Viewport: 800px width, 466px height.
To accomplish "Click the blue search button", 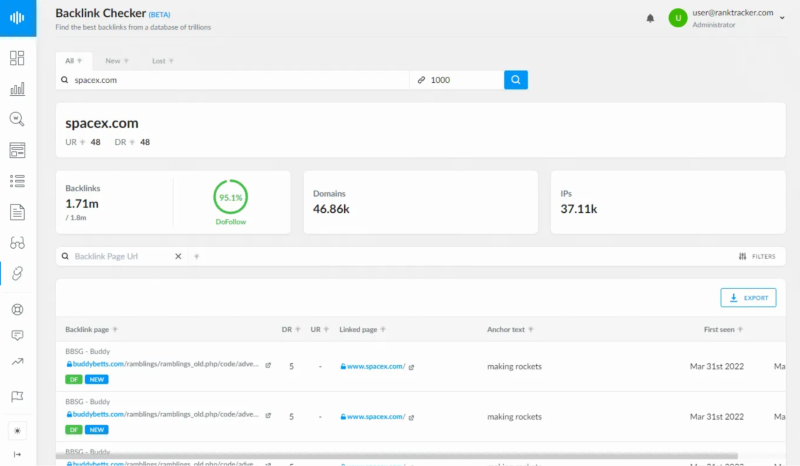I will (x=516, y=80).
